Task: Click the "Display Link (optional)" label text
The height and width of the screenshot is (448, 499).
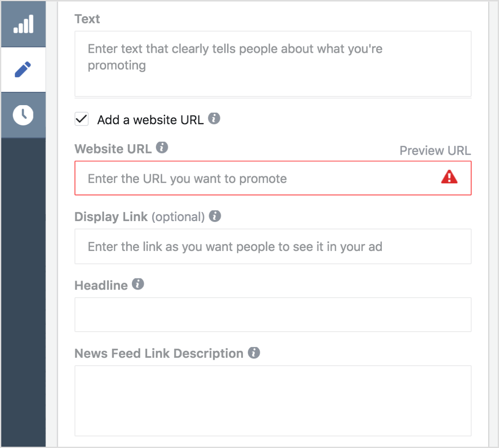Action: tap(139, 217)
